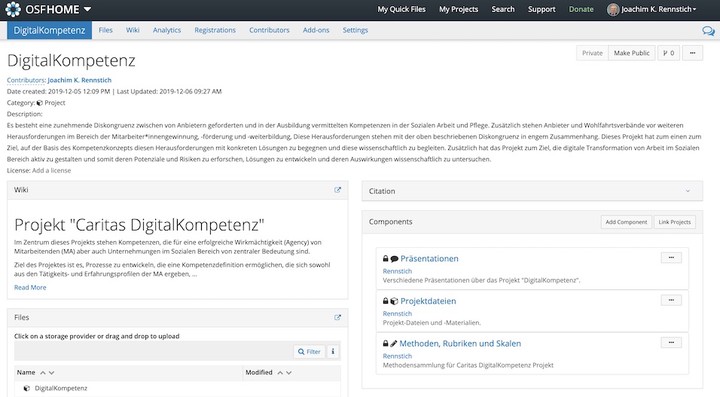720x397 pixels.
Task: Open the more options menu for Präsentationen
Action: click(x=671, y=258)
